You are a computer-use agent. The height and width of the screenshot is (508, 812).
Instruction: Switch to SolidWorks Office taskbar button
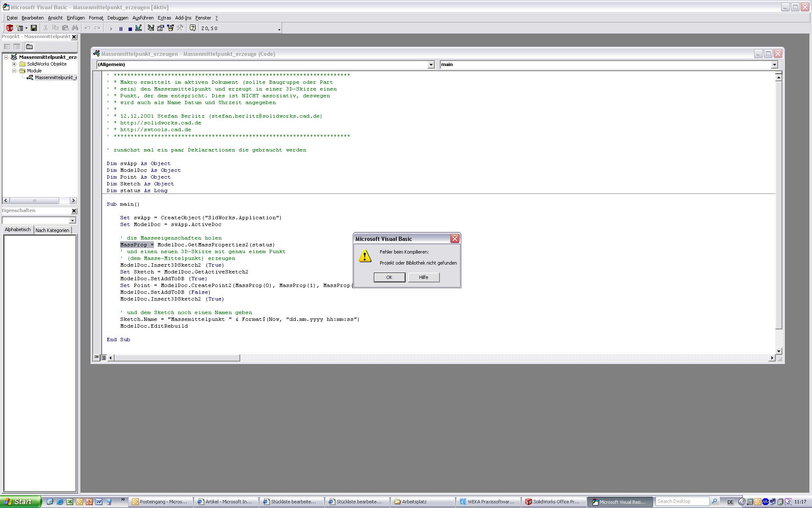tap(554, 502)
